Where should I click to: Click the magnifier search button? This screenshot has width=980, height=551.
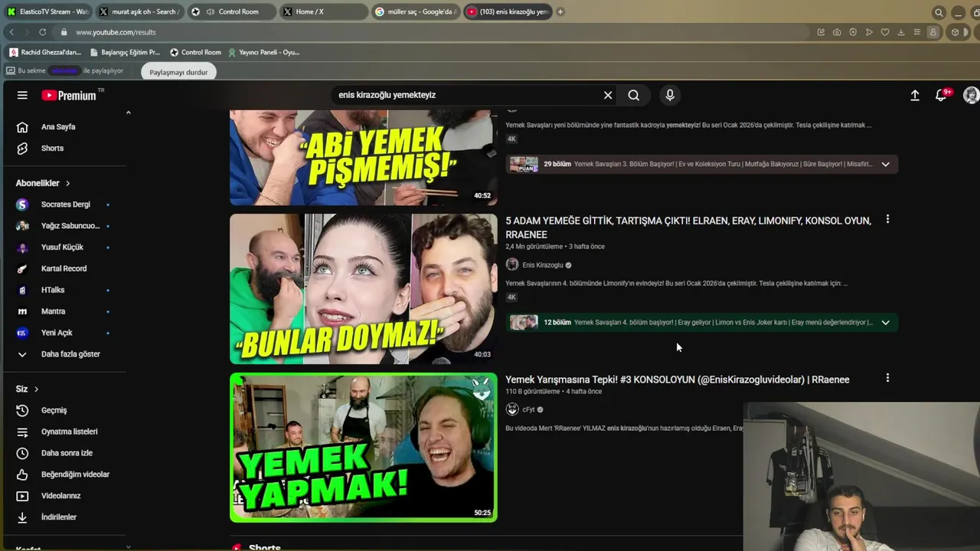click(x=634, y=95)
